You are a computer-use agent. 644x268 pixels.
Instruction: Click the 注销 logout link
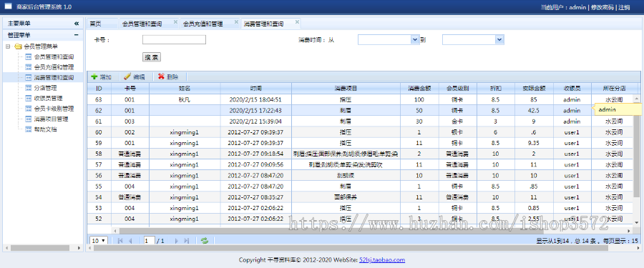pyautogui.click(x=623, y=7)
